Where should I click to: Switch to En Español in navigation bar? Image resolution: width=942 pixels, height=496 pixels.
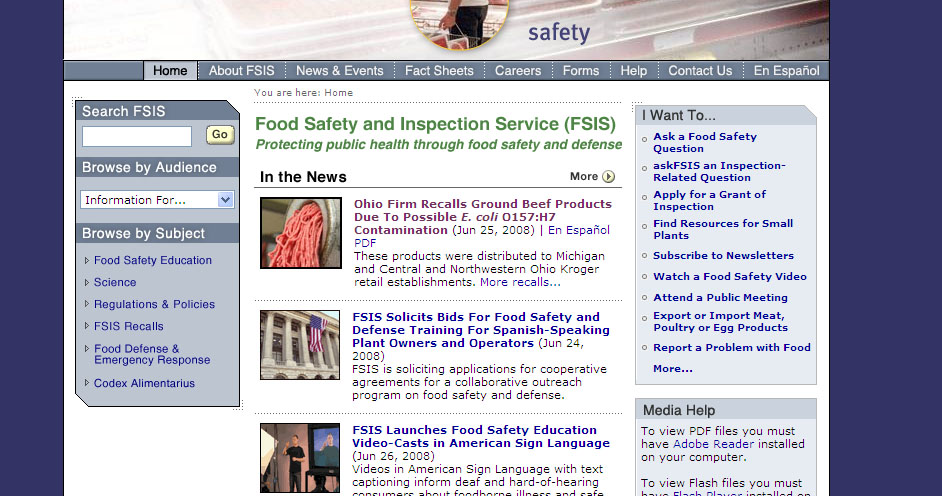786,71
